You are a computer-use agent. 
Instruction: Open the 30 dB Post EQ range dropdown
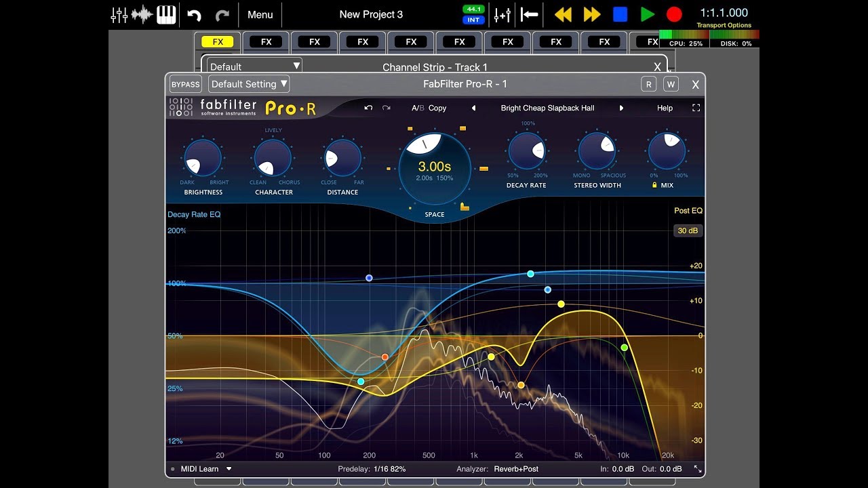(x=688, y=230)
